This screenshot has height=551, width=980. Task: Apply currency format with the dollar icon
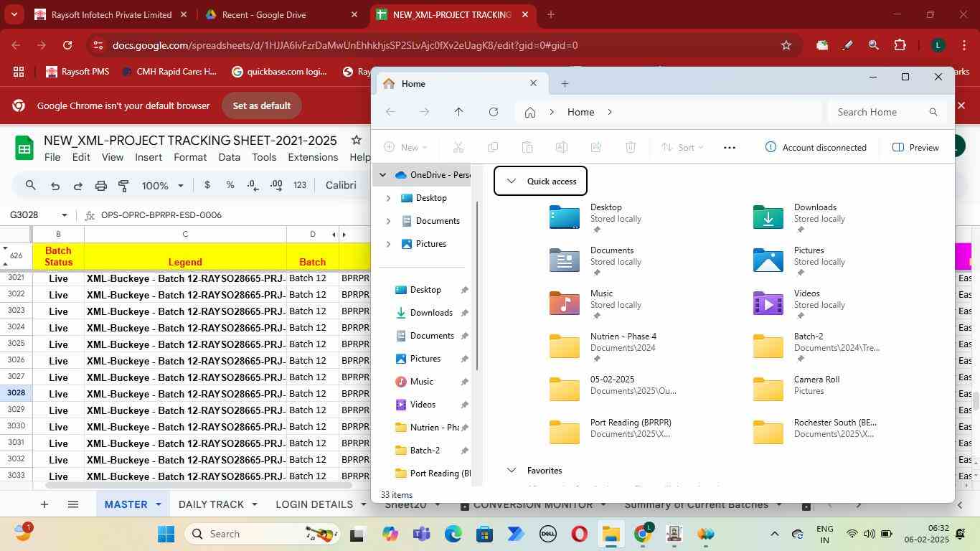(x=207, y=185)
